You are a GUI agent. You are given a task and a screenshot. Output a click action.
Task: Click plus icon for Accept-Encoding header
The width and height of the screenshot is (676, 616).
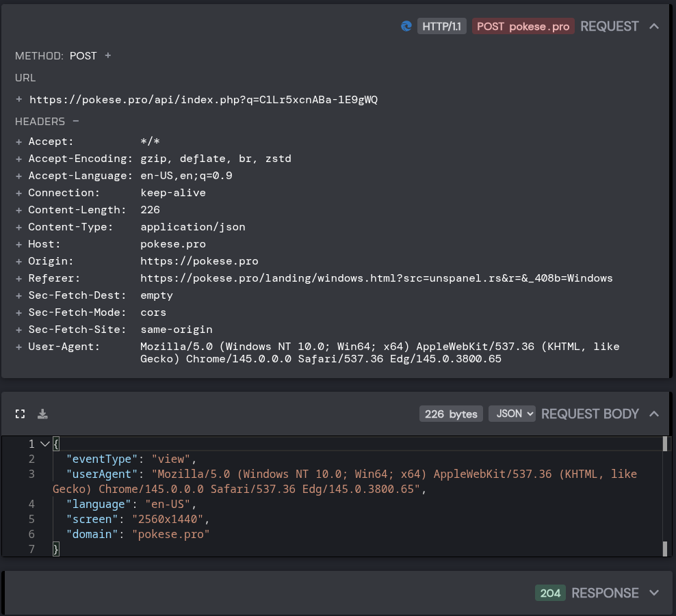click(x=18, y=159)
